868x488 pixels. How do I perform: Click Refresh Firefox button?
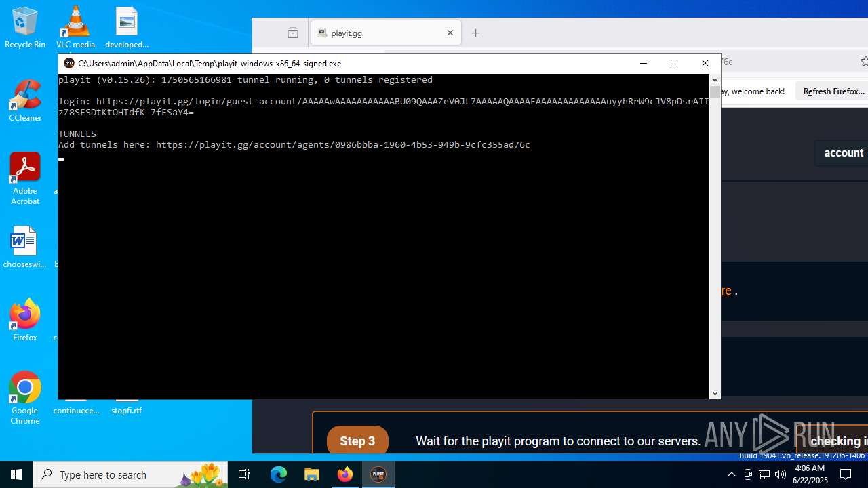(x=833, y=91)
